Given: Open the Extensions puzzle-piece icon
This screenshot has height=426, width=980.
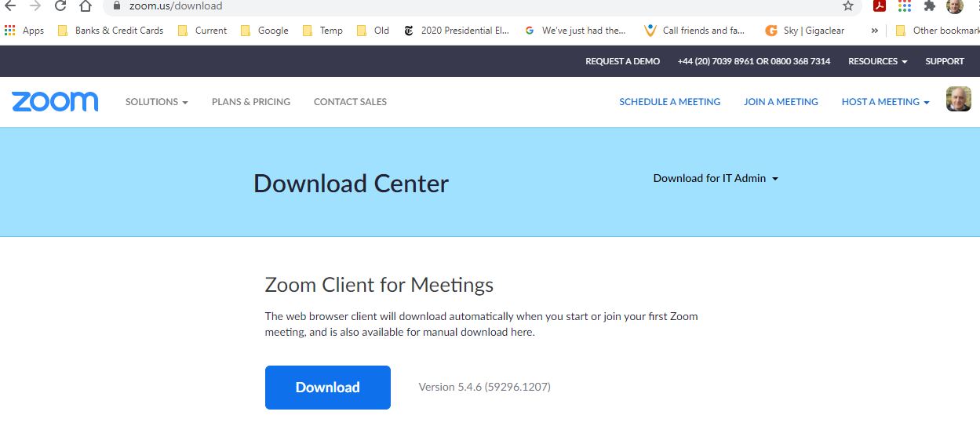Looking at the screenshot, I should (930, 5).
